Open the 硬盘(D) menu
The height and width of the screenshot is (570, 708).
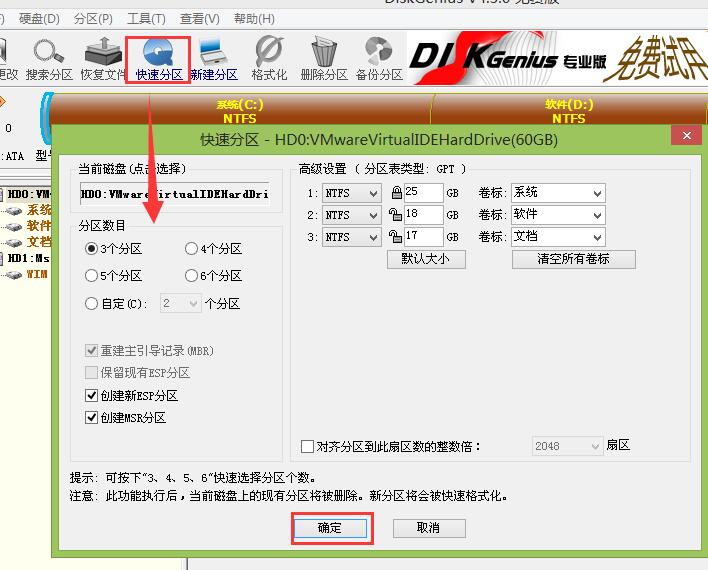point(39,19)
